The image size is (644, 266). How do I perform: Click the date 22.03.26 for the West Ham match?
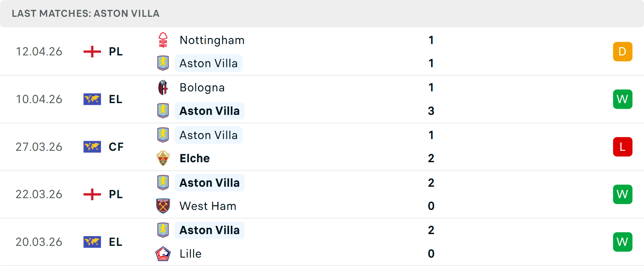pyautogui.click(x=39, y=194)
